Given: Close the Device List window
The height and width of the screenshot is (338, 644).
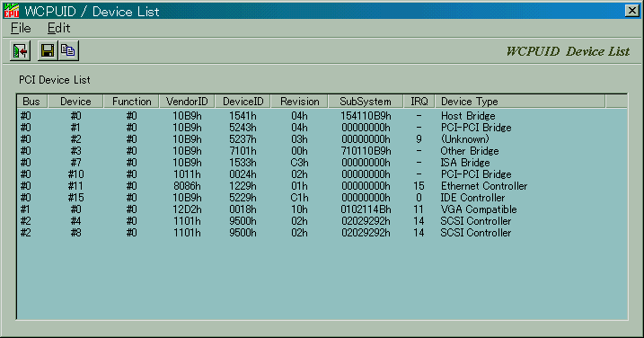Looking at the screenshot, I should [x=632, y=11].
